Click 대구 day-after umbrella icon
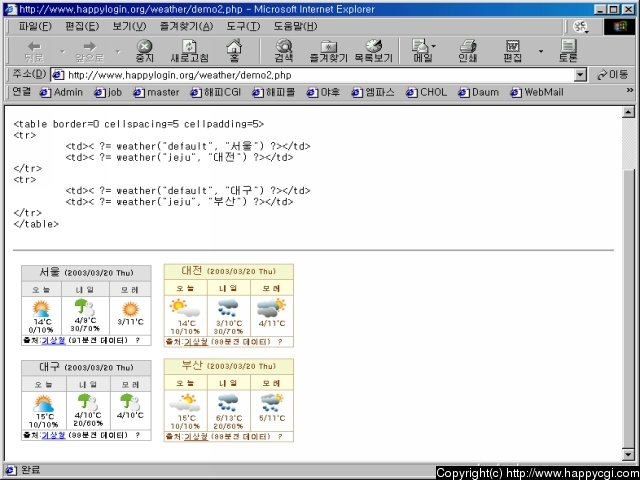The width and height of the screenshot is (640, 480). point(130,402)
